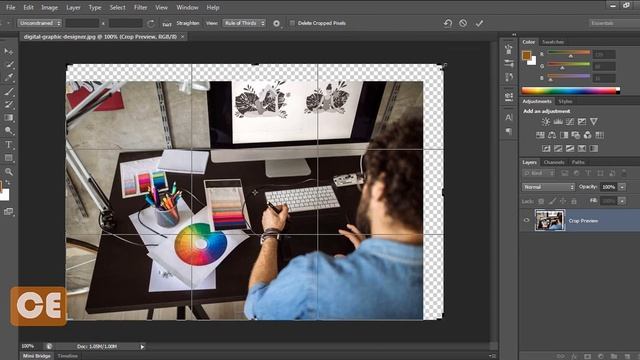
Task: Add a Hue/Saturation adjustment
Action: 540,135
